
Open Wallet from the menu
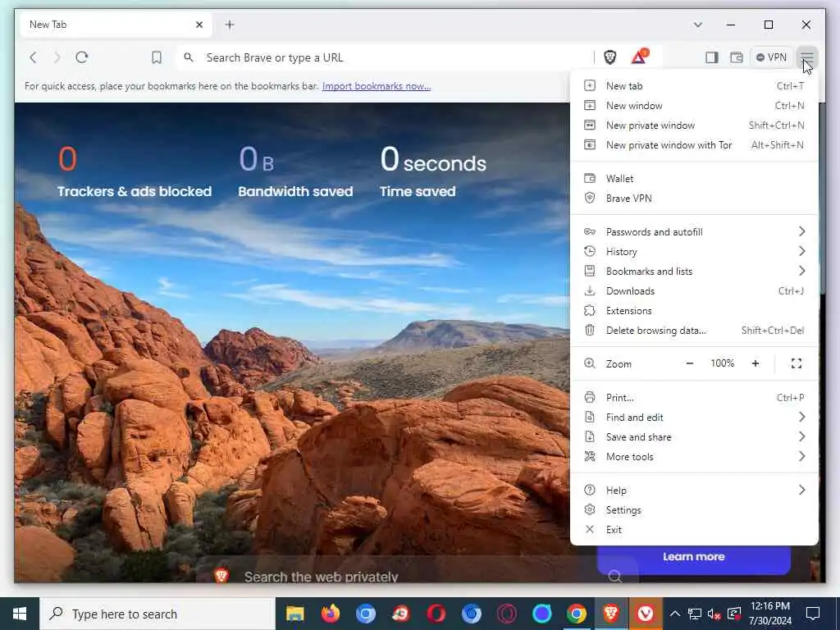(x=694, y=178)
